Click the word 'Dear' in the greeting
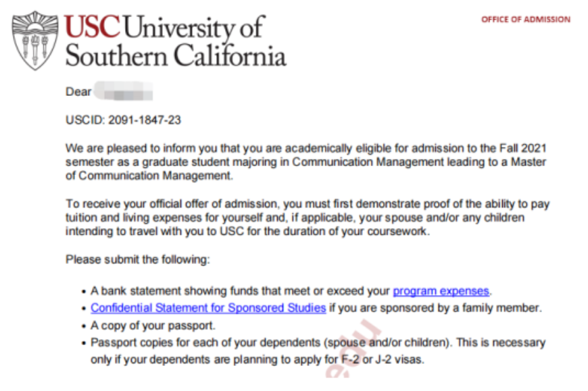Image resolution: width=588 pixels, height=391 pixels. (78, 91)
